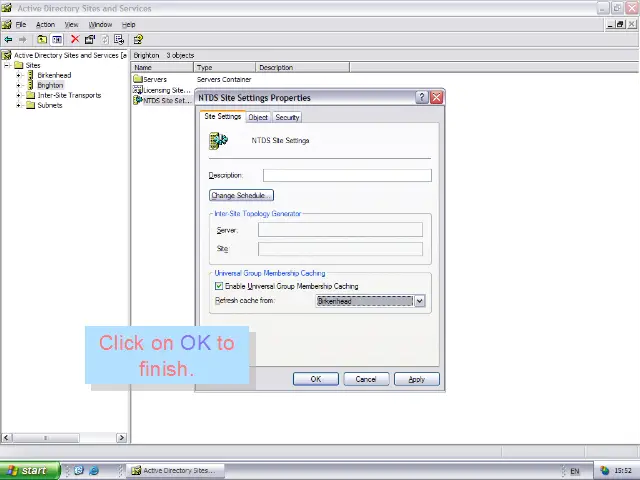Click the tree pane scrollbar left arrow

pyautogui.click(x=6, y=438)
